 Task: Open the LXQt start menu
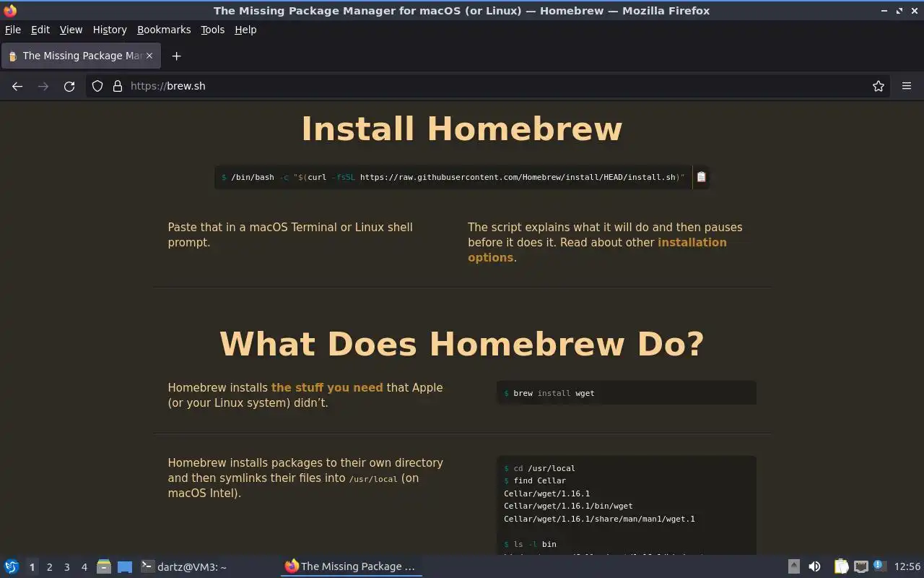(x=12, y=566)
